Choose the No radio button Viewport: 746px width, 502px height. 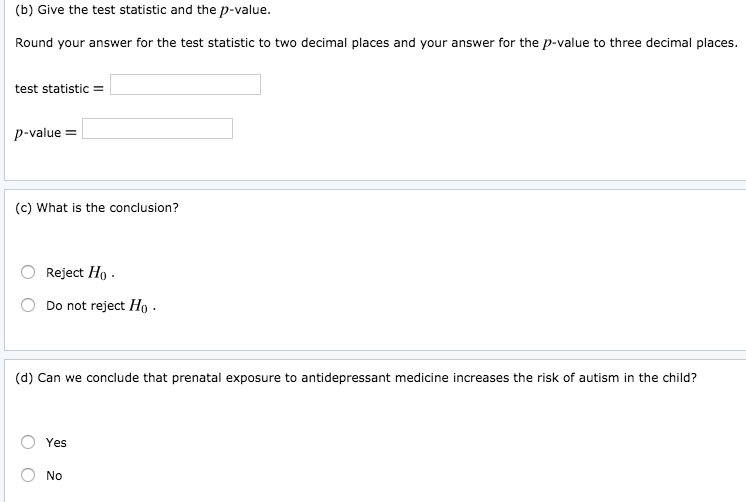28,475
